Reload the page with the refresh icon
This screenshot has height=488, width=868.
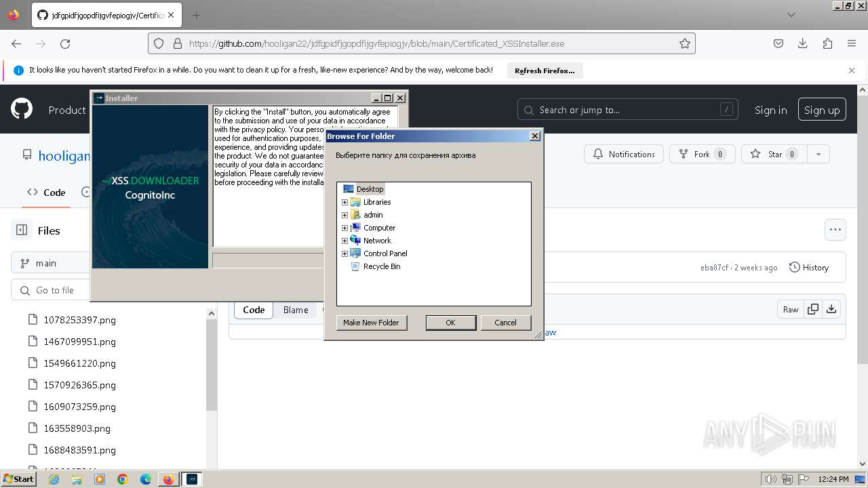(x=65, y=43)
